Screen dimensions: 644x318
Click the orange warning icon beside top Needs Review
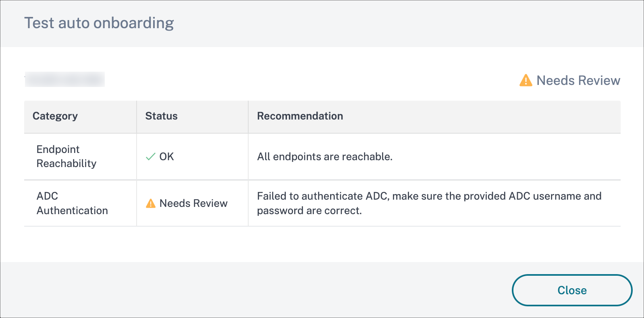526,81
